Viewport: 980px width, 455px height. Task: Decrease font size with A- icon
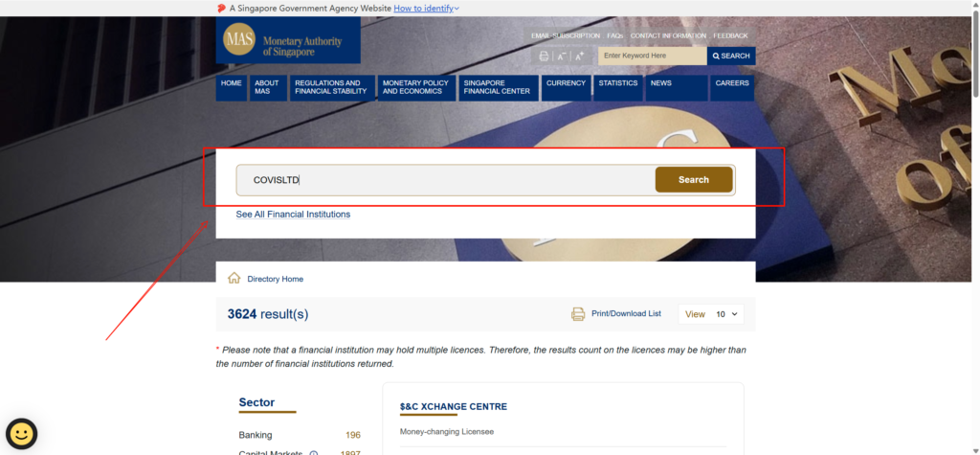click(x=562, y=57)
